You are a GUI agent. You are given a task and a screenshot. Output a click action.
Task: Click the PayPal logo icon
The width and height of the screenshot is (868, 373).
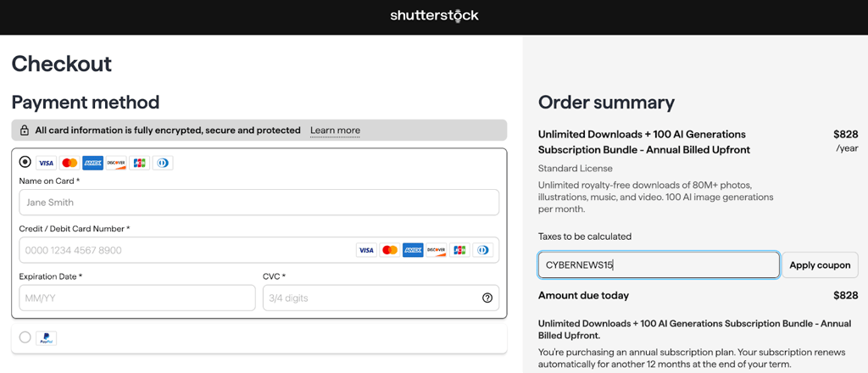point(47,338)
